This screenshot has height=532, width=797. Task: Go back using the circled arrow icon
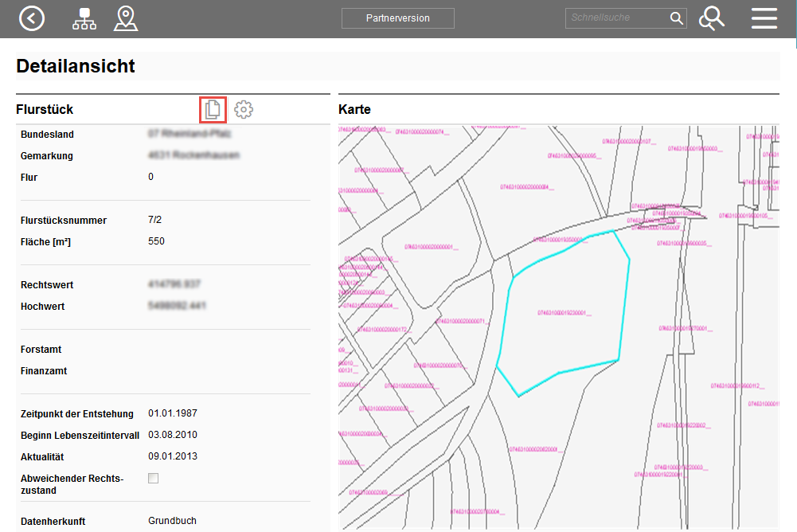[x=32, y=18]
